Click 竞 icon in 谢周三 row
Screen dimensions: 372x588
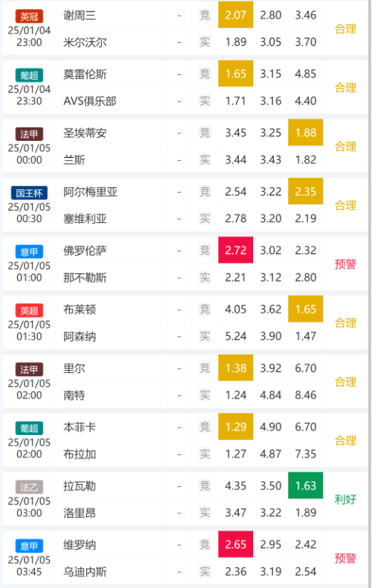(x=205, y=15)
